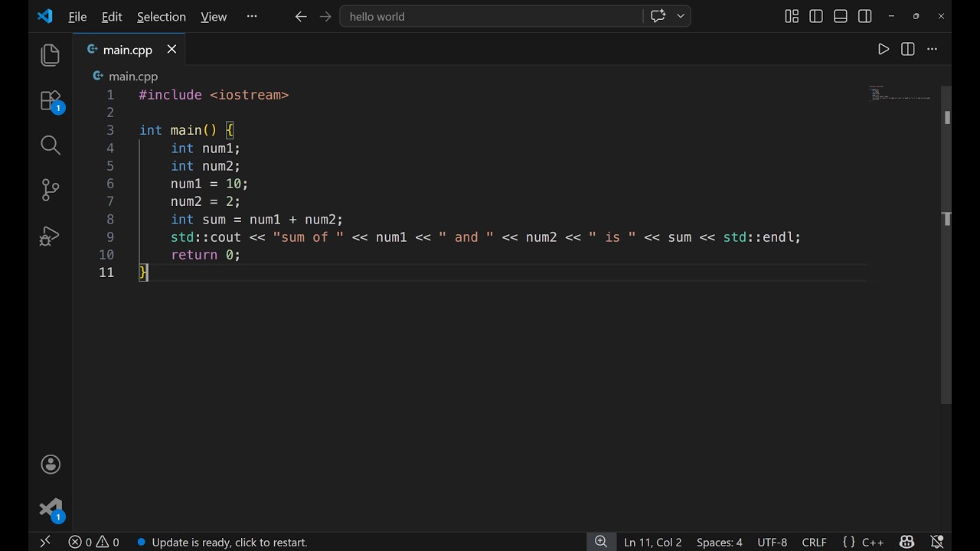Open the View menu

pos(214,17)
